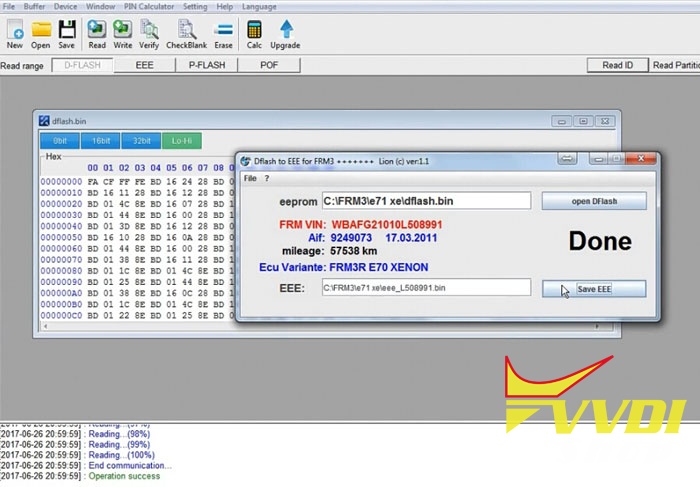
Task: Open the Window menu
Action: tap(100, 7)
